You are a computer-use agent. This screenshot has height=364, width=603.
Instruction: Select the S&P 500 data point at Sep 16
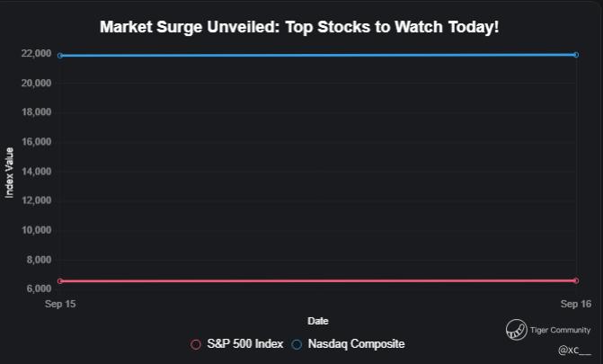tap(575, 280)
